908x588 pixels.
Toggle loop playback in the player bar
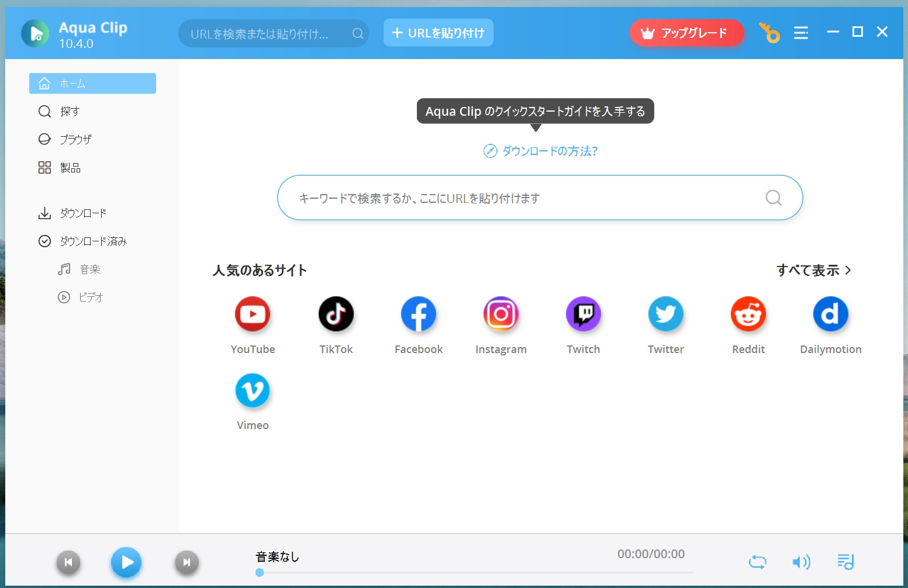(x=757, y=562)
